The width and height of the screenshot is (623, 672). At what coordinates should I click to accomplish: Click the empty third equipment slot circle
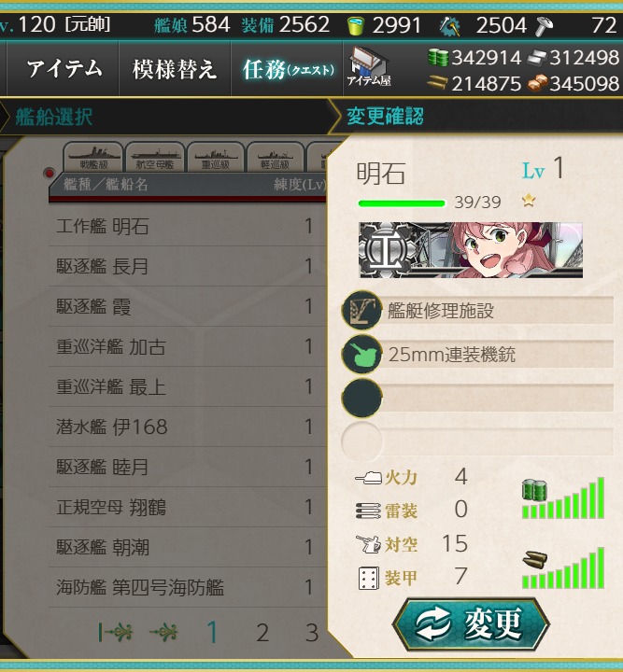pos(361,399)
